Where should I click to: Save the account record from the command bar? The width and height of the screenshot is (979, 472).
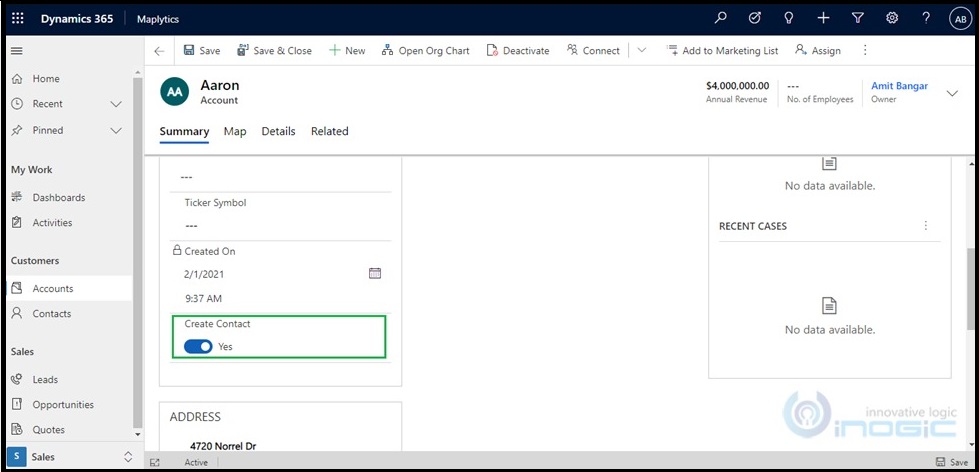click(202, 51)
